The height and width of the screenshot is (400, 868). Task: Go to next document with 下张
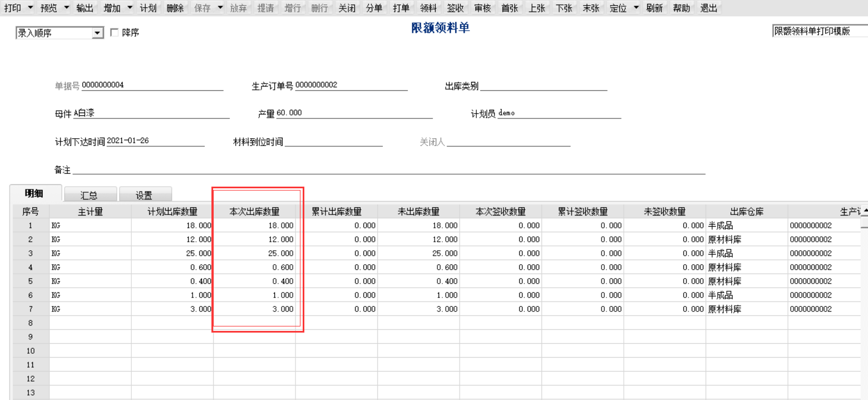(564, 8)
